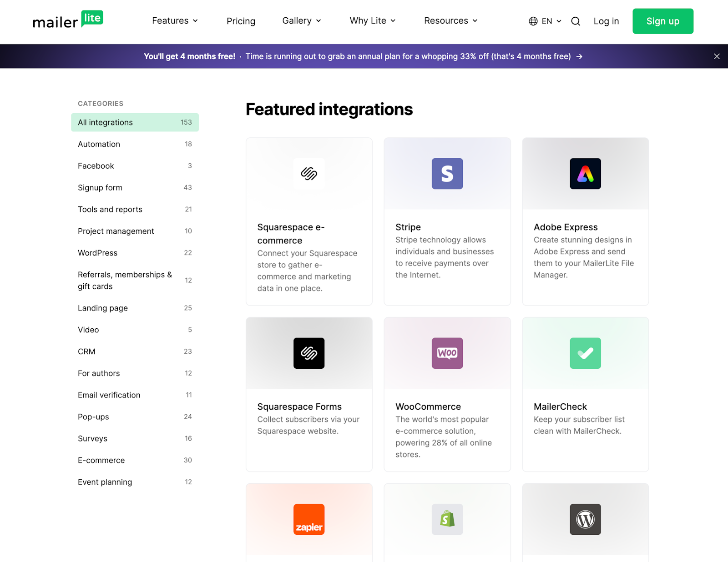
Task: Dismiss the annual plan promo banner
Action: [717, 56]
